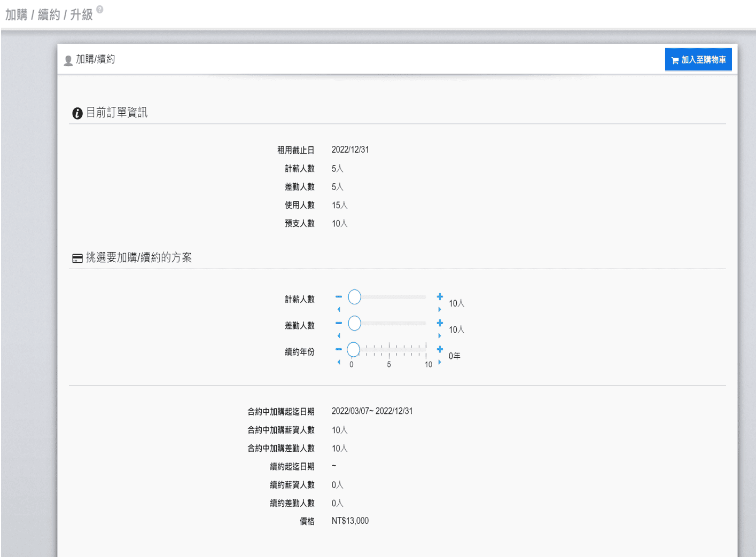Click plus icon for 差勤人數 slider
Viewport: 756px width, 557px height.
pos(440,323)
